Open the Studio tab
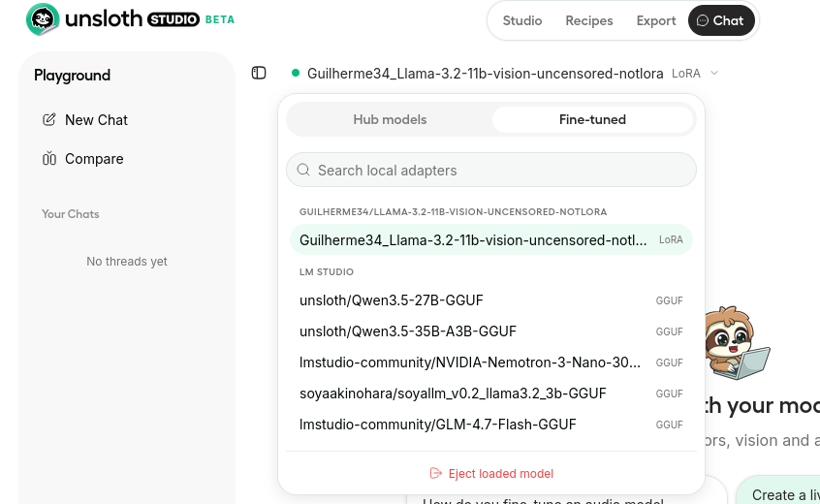 click(x=522, y=20)
